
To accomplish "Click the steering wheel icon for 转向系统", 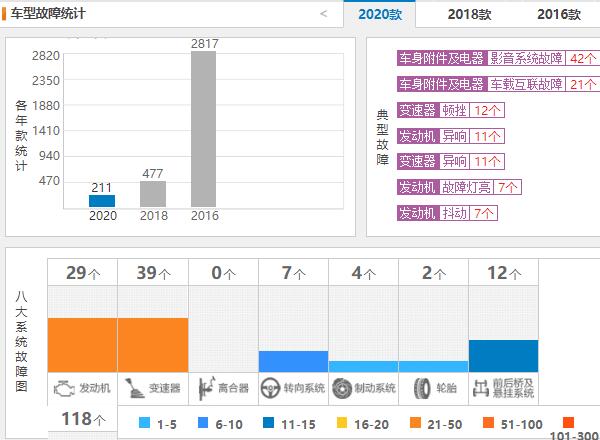I will pos(271,388).
